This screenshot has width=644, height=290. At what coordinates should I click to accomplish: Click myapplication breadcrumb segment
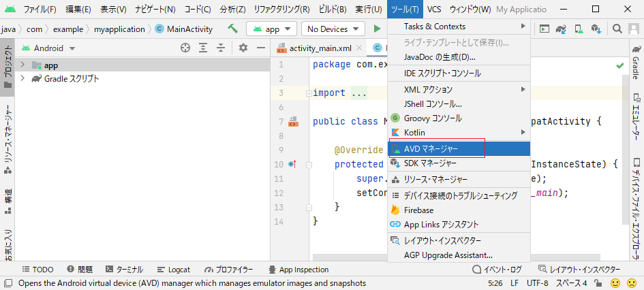(x=119, y=29)
